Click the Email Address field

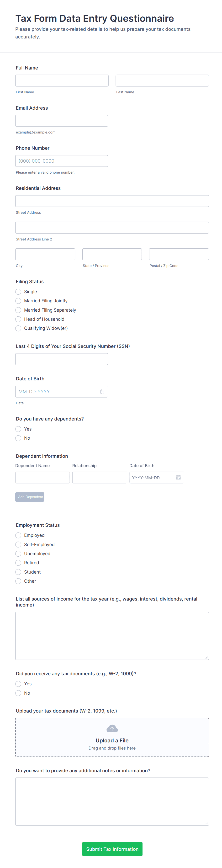click(x=62, y=121)
